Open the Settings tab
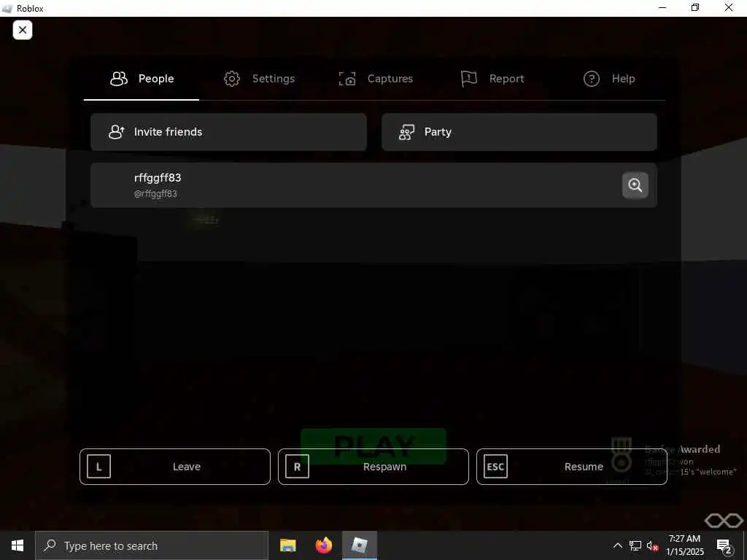 259,79
